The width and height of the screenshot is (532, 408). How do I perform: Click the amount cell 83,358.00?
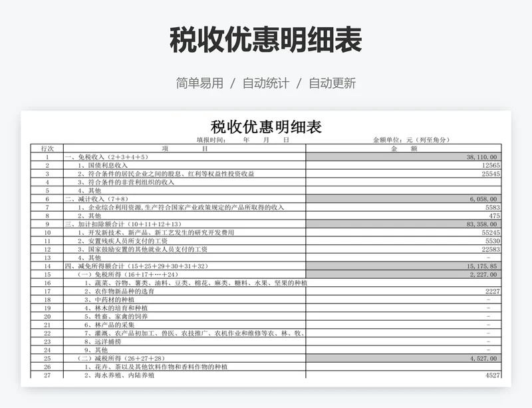tap(404, 224)
